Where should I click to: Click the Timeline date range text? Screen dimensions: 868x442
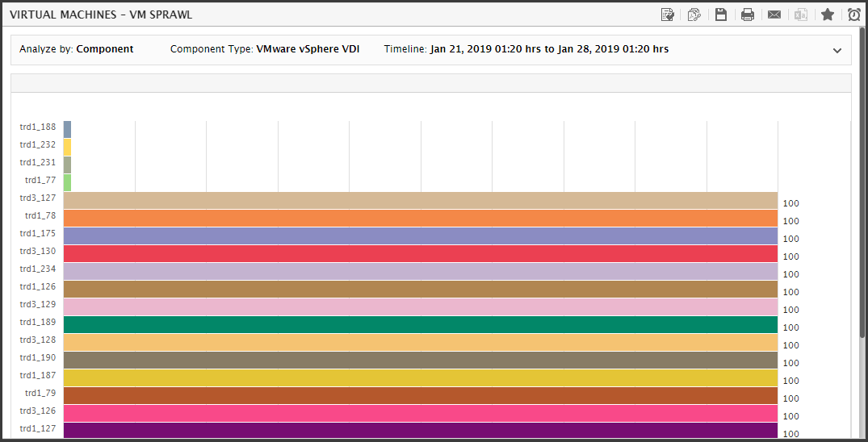coord(549,49)
